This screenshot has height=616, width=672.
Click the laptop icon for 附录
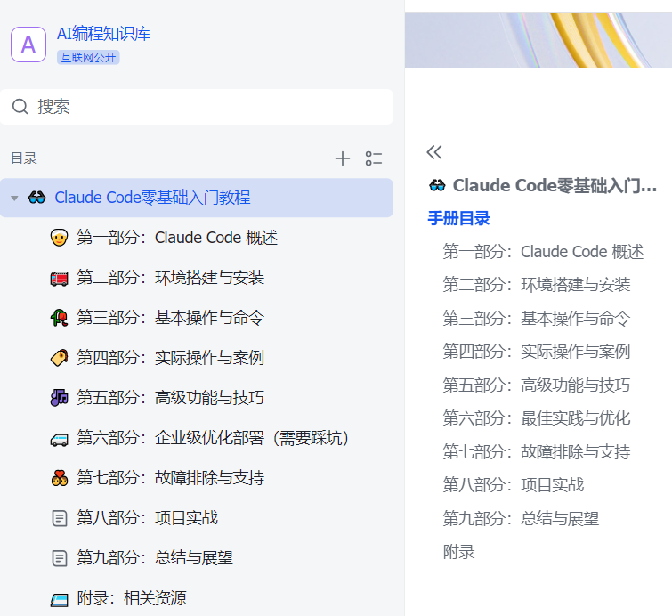click(59, 599)
